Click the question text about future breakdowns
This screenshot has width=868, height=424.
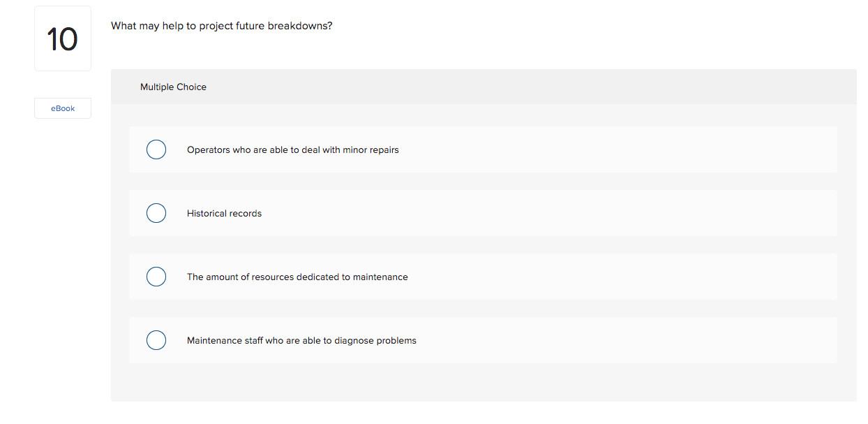tap(221, 26)
